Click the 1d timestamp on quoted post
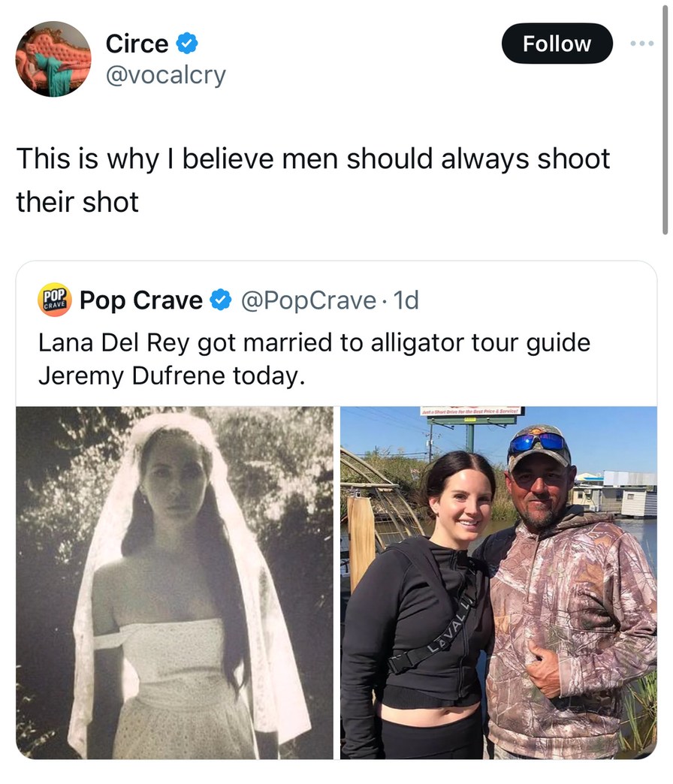Viewport: 673px width, 784px height. click(x=406, y=301)
